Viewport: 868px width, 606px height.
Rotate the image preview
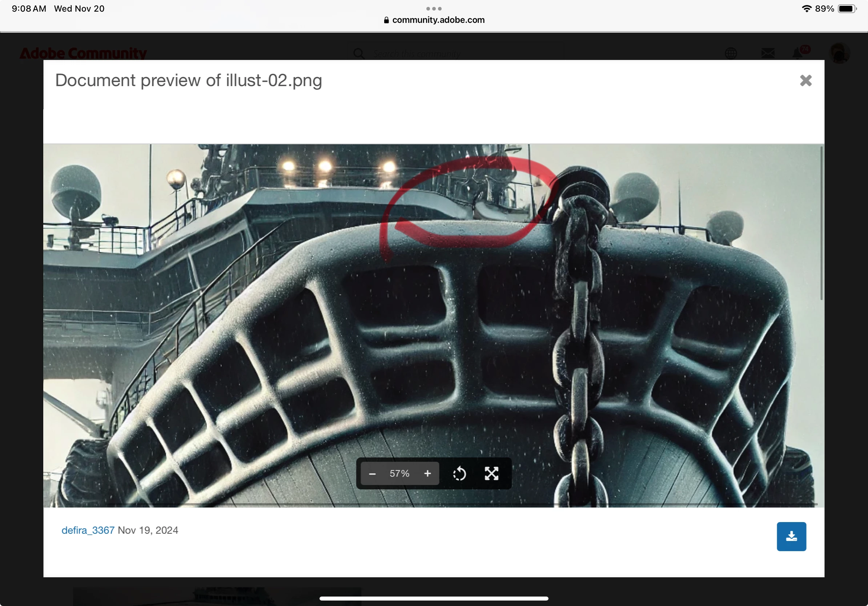click(459, 473)
